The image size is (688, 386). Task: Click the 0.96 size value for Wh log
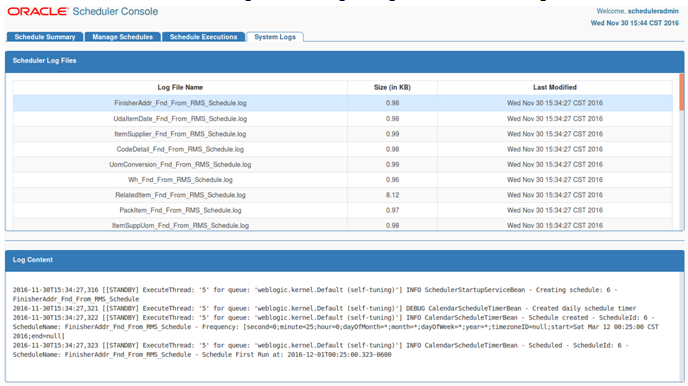[x=392, y=180]
